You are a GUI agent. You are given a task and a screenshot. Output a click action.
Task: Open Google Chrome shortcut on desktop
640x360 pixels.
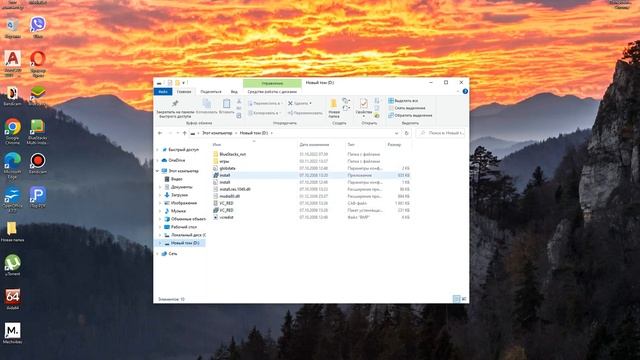tap(13, 131)
